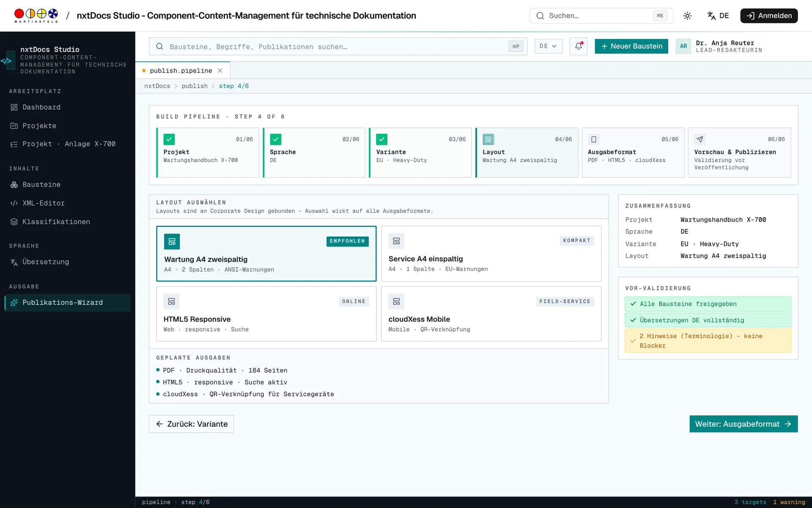Image resolution: width=812 pixels, height=508 pixels.
Task: Click publish breadcrumb
Action: [x=195, y=86]
